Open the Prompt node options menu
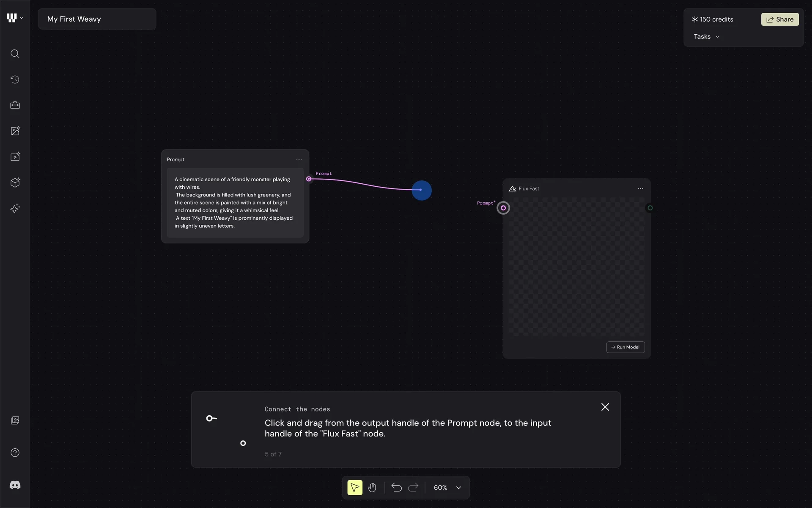The height and width of the screenshot is (508, 812). coord(299,160)
